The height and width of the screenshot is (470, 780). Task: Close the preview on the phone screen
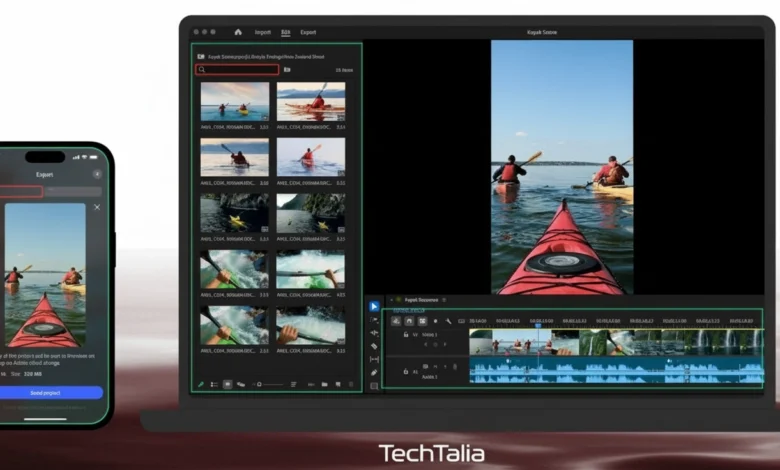[97, 207]
